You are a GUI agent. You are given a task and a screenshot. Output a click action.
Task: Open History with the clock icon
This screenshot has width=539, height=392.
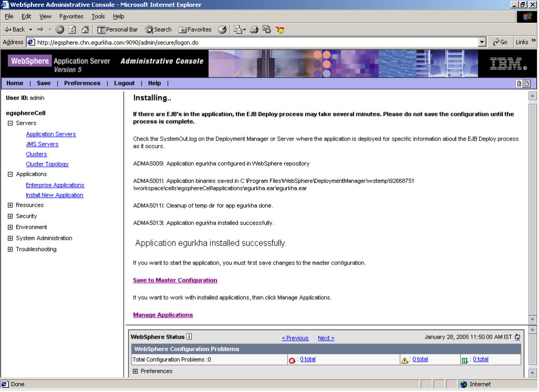pos(222,29)
